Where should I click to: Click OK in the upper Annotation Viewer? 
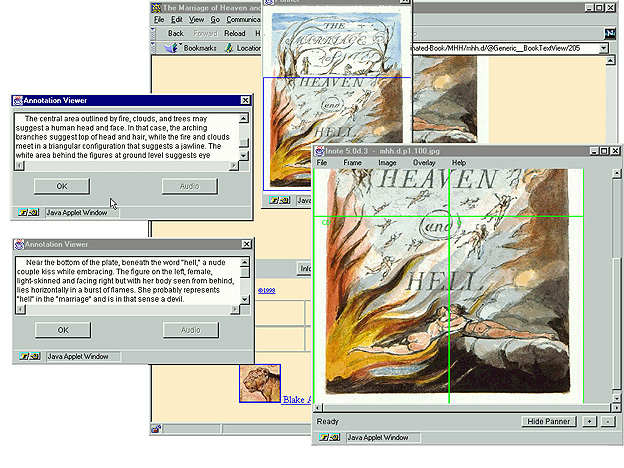[x=62, y=186]
